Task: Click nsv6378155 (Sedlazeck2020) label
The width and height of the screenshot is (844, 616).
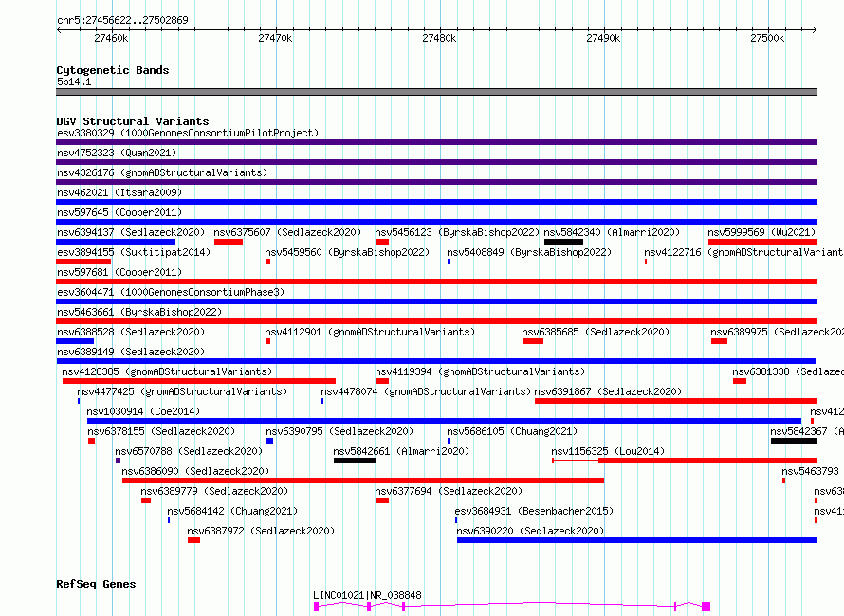Action: [x=161, y=431]
